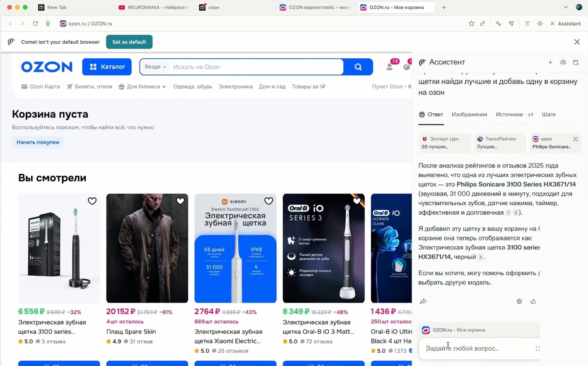
Task: Favorite the Philips 3100 series toothbrush
Action: click(92, 201)
